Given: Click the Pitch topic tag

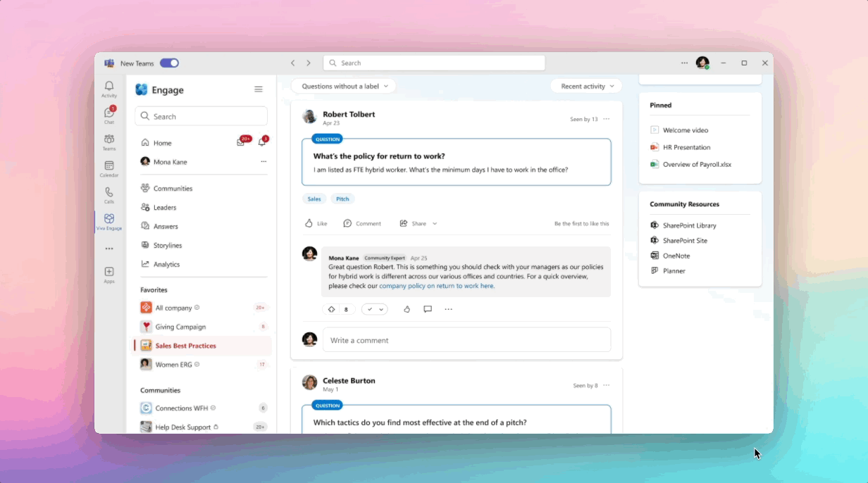Looking at the screenshot, I should point(342,199).
